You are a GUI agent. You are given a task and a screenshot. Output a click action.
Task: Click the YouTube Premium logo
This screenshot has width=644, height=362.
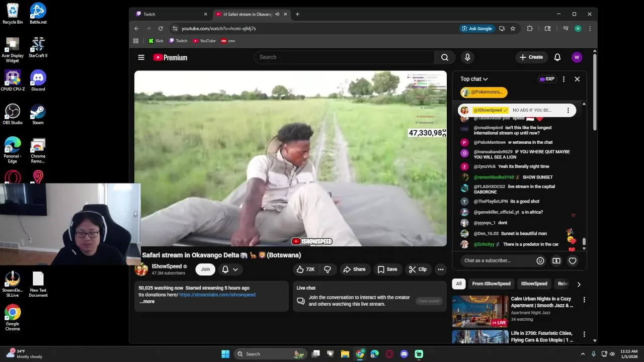pos(170,57)
